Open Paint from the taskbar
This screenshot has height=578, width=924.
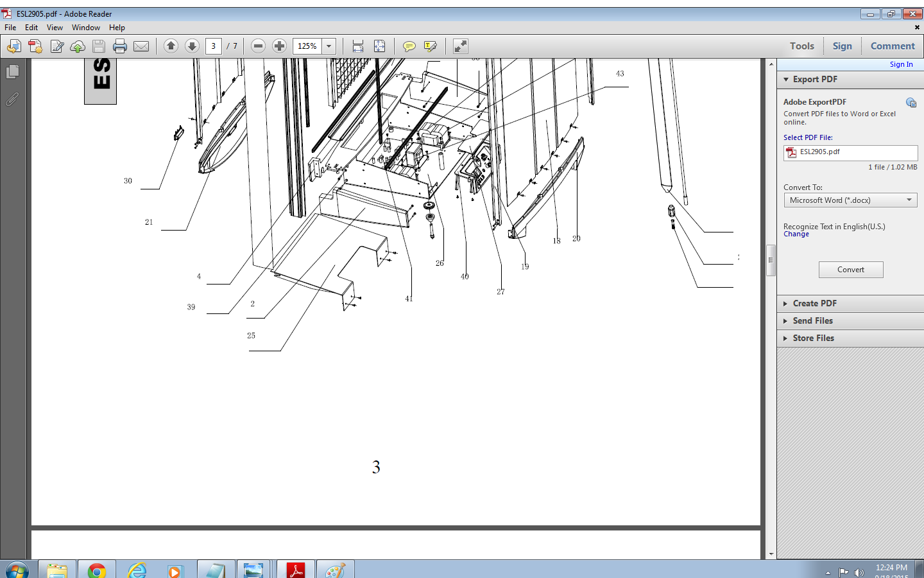336,570
